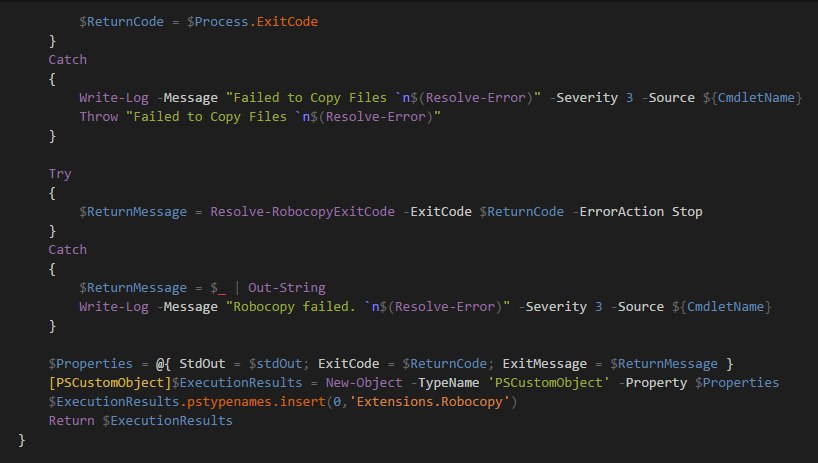Click ${CmdletName} on the Failed to Copy Files line
This screenshot has height=463, width=818.
pos(752,98)
